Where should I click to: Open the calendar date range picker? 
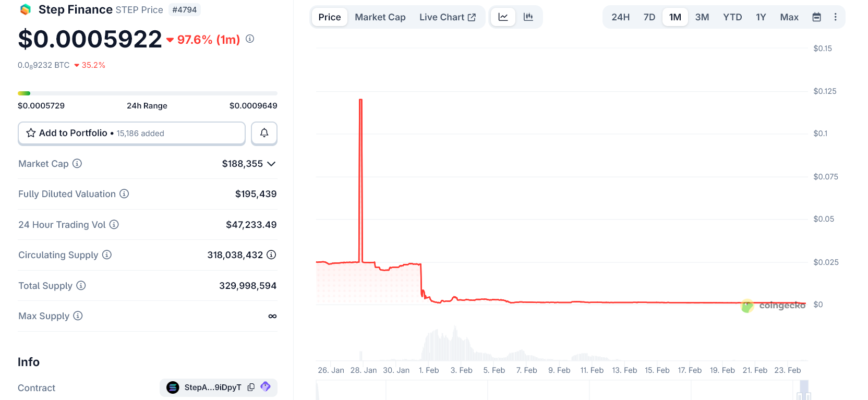[x=816, y=17]
